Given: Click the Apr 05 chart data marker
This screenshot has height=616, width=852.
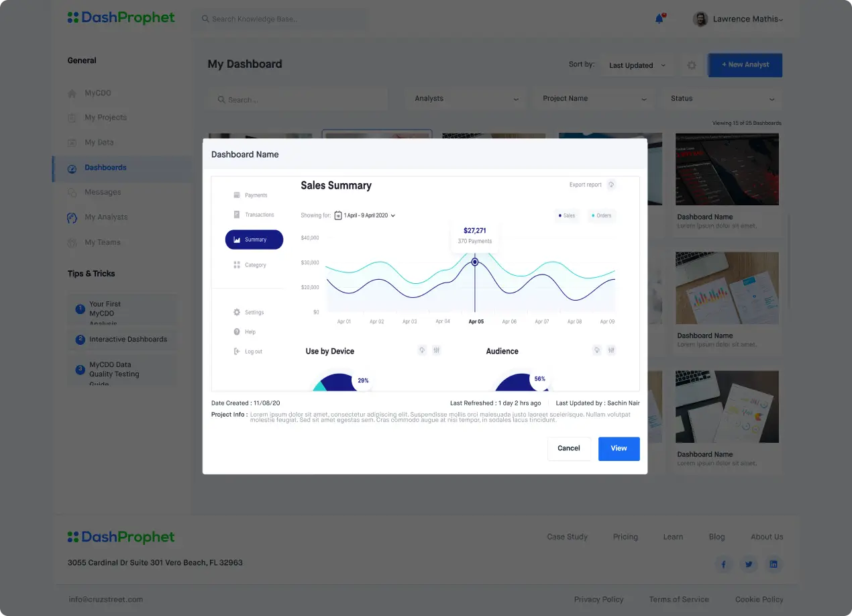Looking at the screenshot, I should [475, 262].
